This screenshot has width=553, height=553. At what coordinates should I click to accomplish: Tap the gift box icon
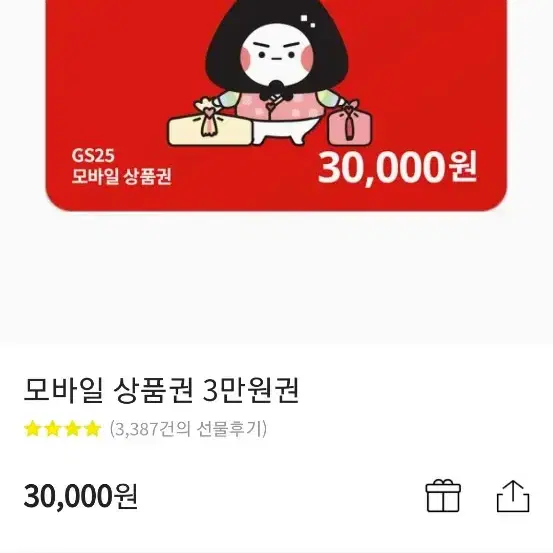[443, 496]
